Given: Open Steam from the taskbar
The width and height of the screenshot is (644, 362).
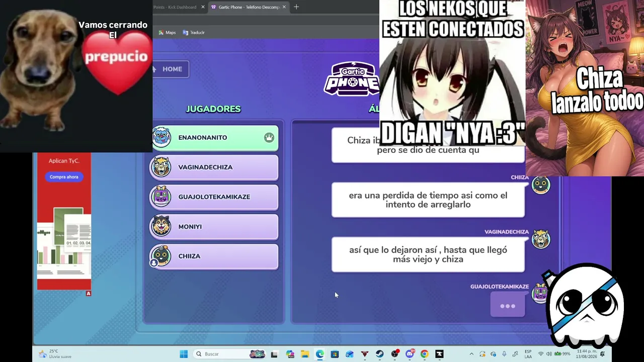Looking at the screenshot, I should click(x=380, y=354).
